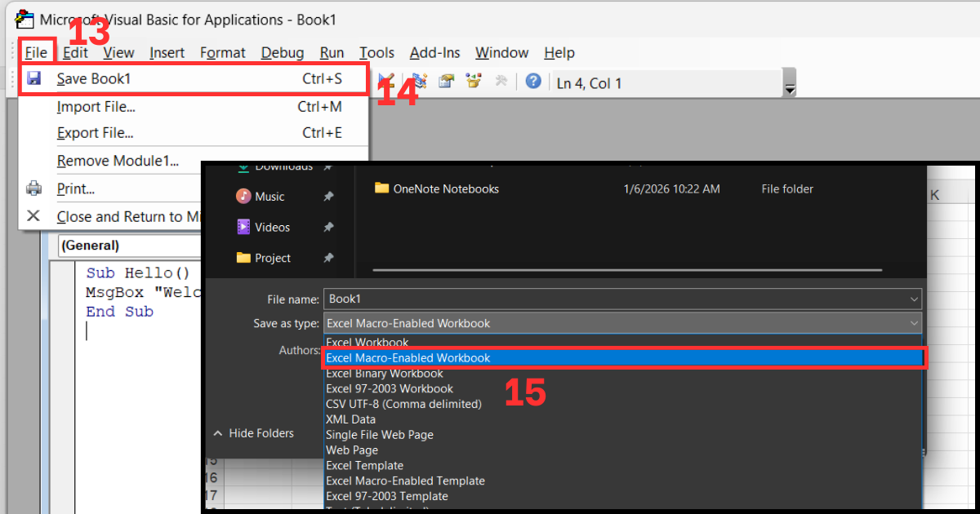This screenshot has height=514, width=980.
Task: Open the pinned Project folder in the sidebar
Action: point(272,258)
